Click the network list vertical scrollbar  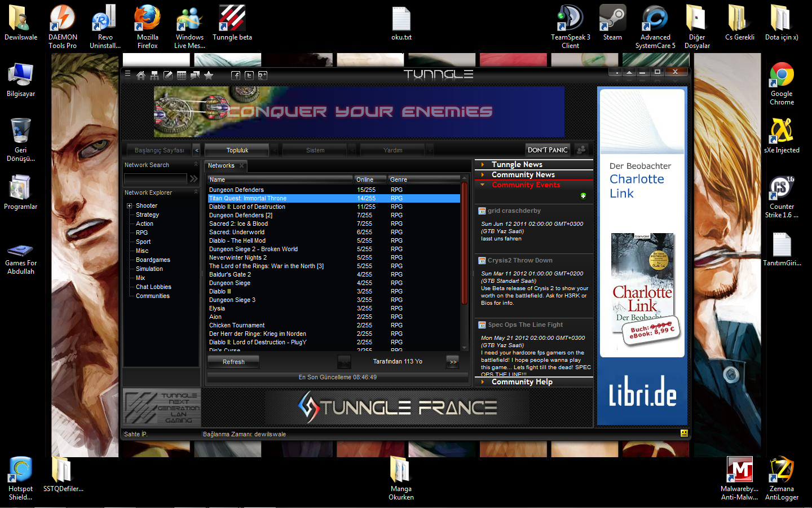click(465, 243)
